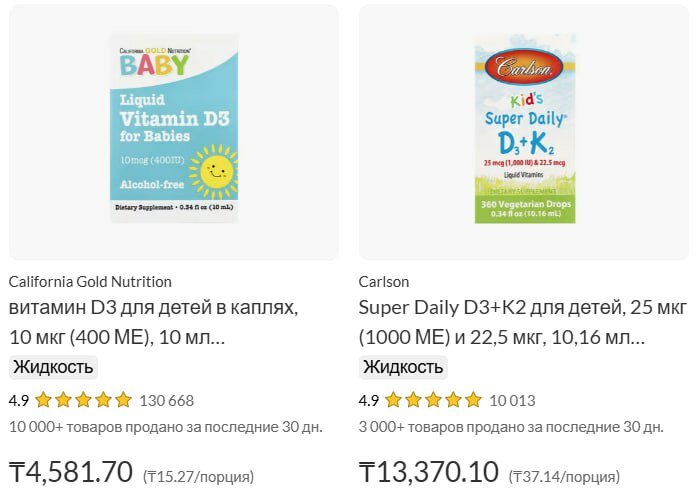Click the 4.9 rating number on California Gold product
Image resolution: width=698 pixels, height=493 pixels.
click(x=19, y=400)
